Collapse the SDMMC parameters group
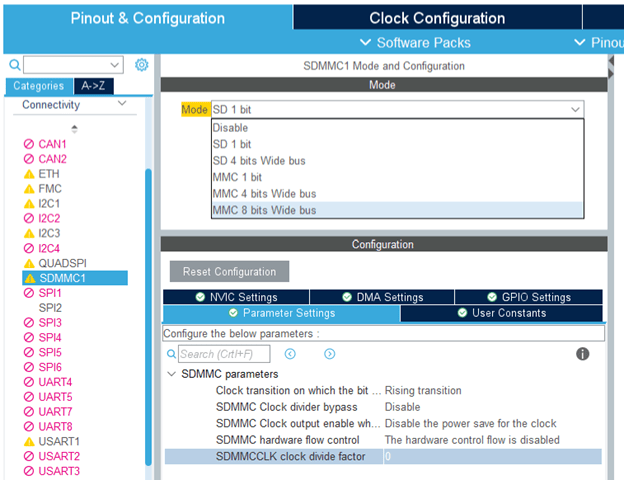 click(x=171, y=374)
